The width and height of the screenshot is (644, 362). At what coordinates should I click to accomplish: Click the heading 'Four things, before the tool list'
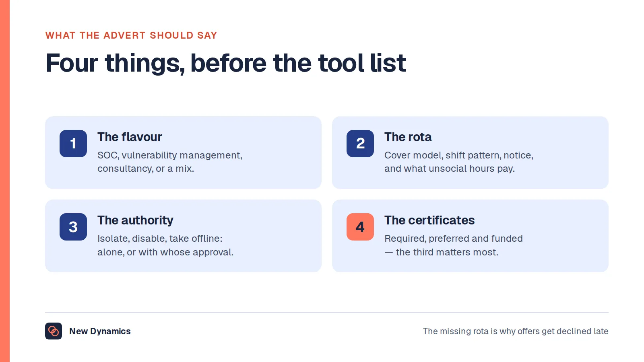tap(226, 63)
